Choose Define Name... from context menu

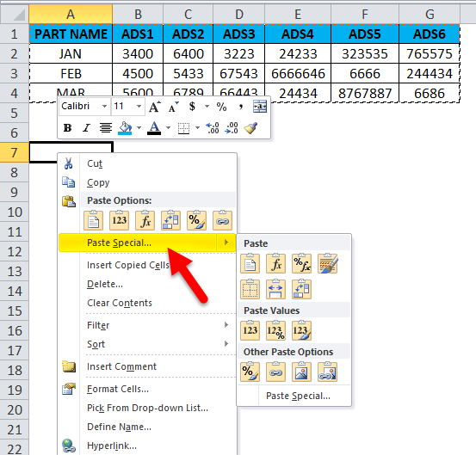pos(147,427)
